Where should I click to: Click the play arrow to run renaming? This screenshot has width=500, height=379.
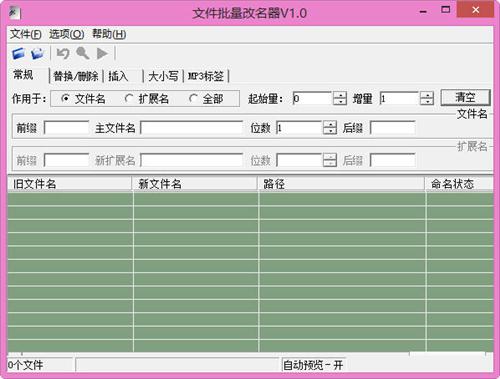point(102,53)
